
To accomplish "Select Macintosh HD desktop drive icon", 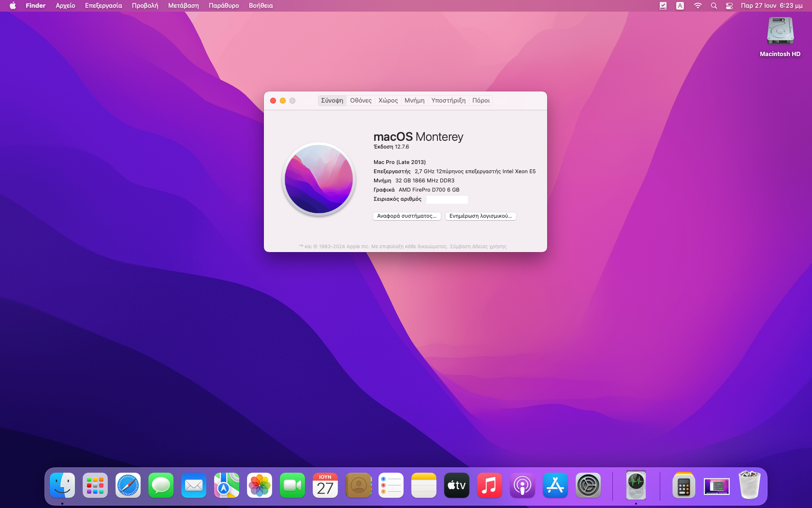I will (x=780, y=32).
